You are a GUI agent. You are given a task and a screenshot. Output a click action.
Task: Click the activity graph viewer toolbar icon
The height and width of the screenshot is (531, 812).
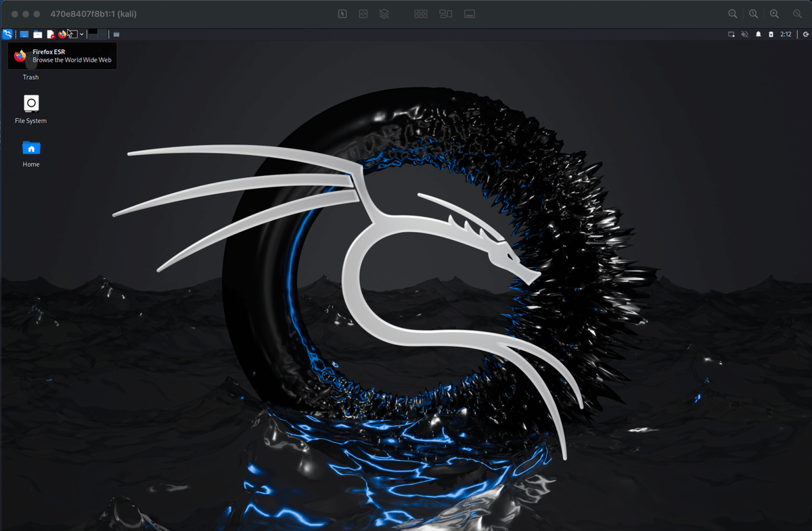click(x=363, y=14)
